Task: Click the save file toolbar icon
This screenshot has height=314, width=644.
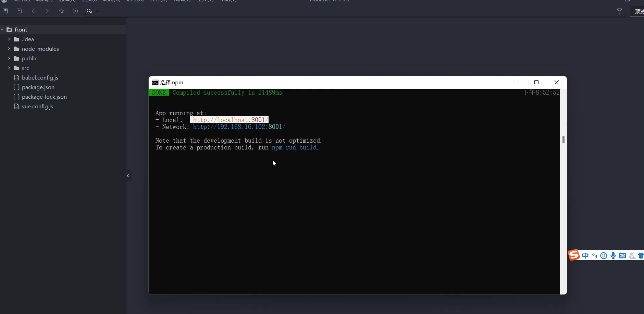Action: (19, 11)
